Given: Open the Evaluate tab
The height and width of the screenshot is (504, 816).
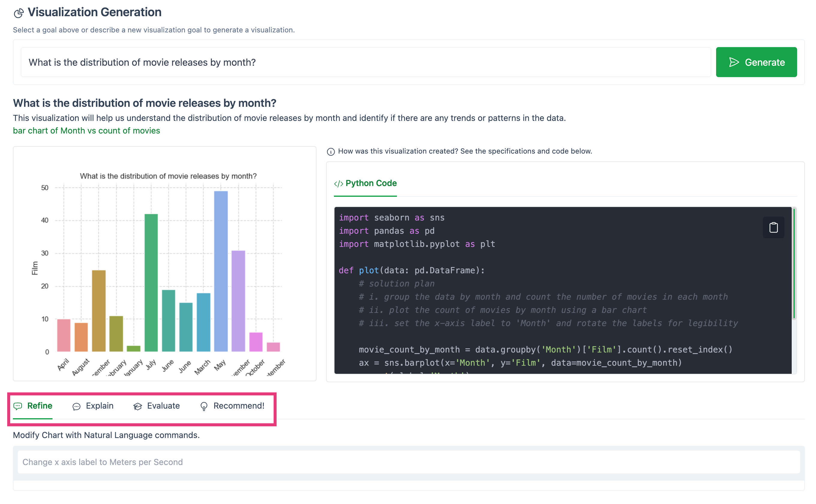Looking at the screenshot, I should click(x=163, y=406).
